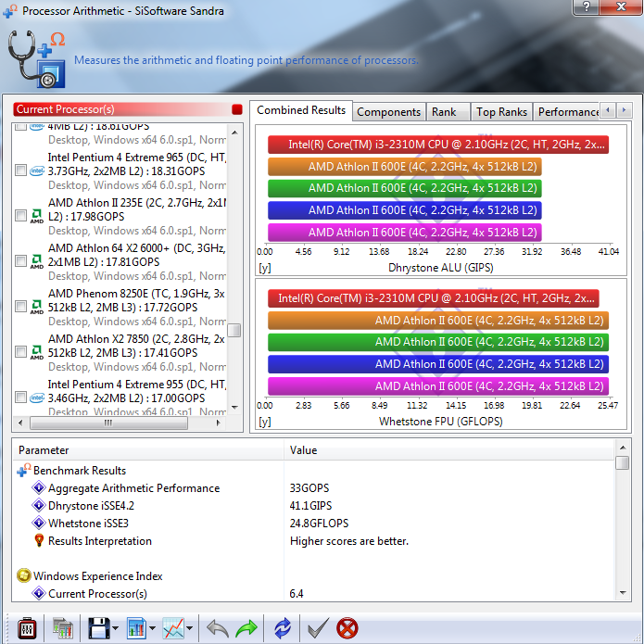Click the line graph icon in toolbar
The width and height of the screenshot is (644, 644).
point(173,628)
